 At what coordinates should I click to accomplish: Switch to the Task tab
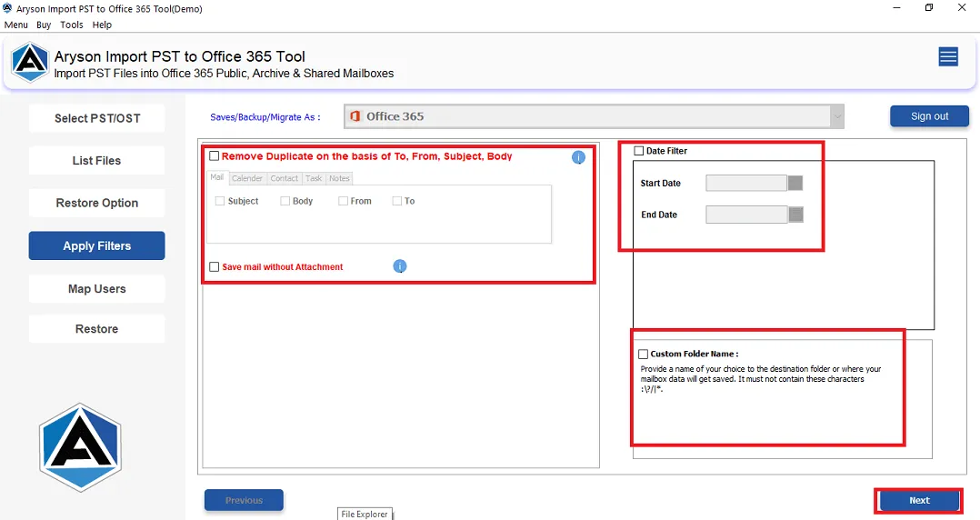pos(314,179)
